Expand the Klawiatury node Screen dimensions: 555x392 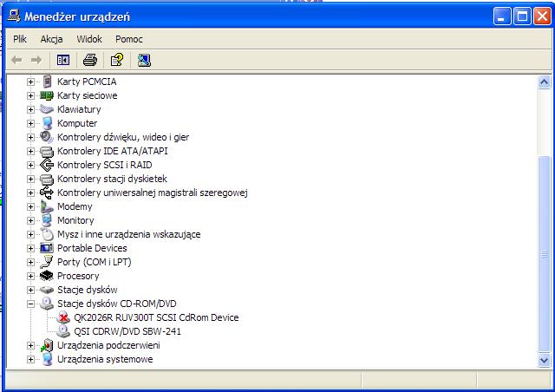coord(31,109)
